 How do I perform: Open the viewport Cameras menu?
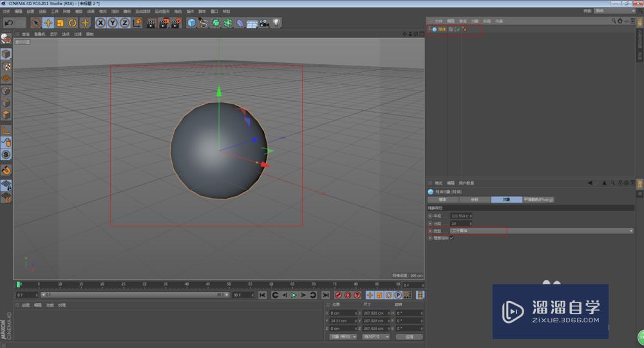[40, 35]
